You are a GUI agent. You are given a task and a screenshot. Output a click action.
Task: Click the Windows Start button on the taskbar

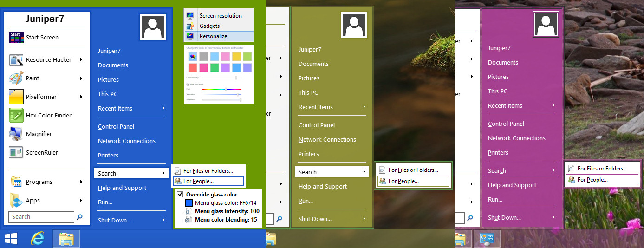11,239
